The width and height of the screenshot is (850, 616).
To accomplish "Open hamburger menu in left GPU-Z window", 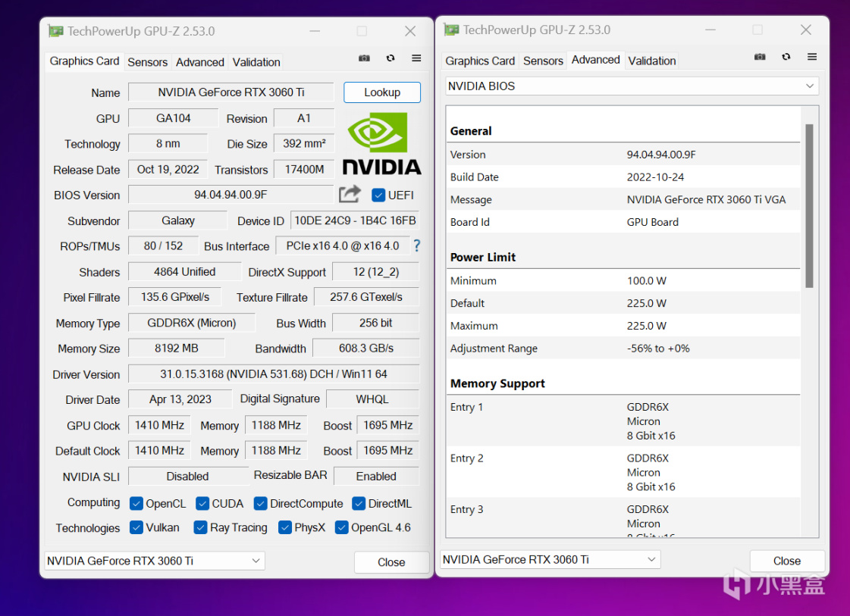I will [x=416, y=58].
